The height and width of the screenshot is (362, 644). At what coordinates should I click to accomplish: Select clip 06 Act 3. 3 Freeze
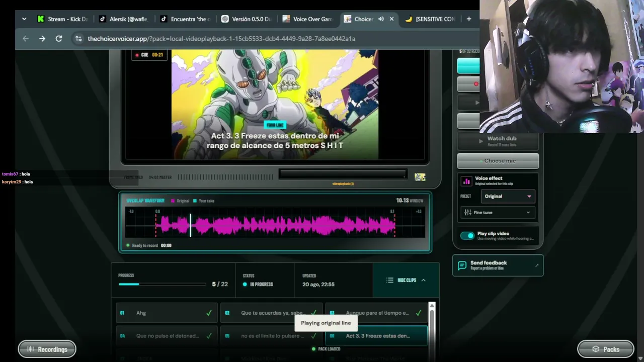click(376, 336)
